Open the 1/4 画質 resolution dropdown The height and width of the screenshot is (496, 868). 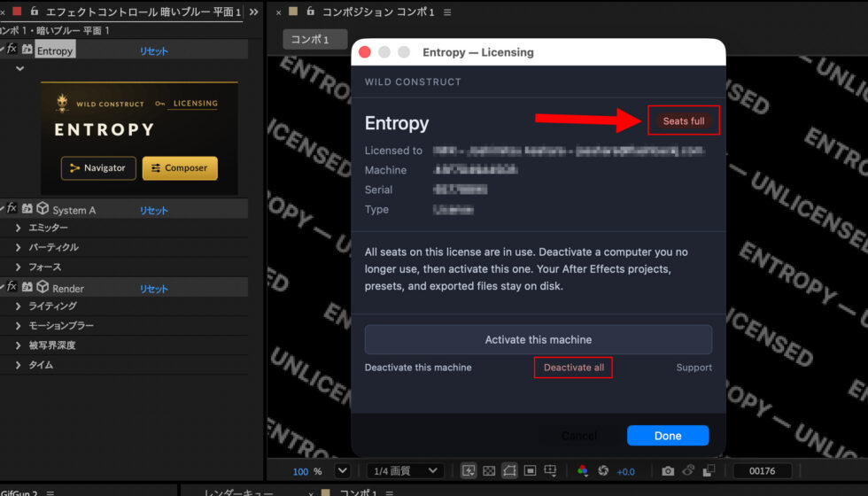tap(406, 470)
